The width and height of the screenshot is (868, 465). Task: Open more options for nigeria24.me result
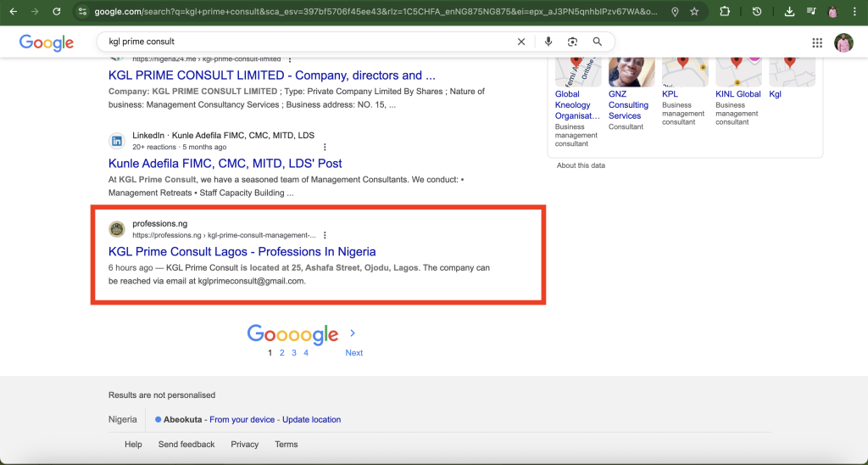point(290,59)
